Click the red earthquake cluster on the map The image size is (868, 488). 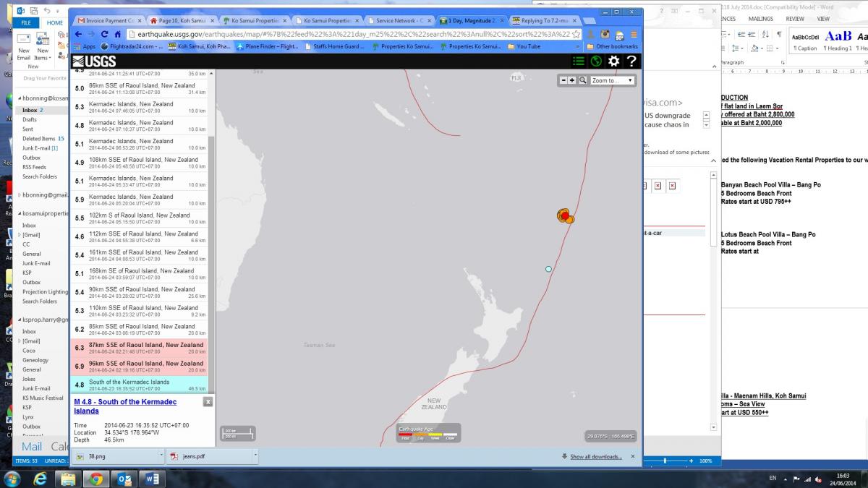[x=565, y=215]
